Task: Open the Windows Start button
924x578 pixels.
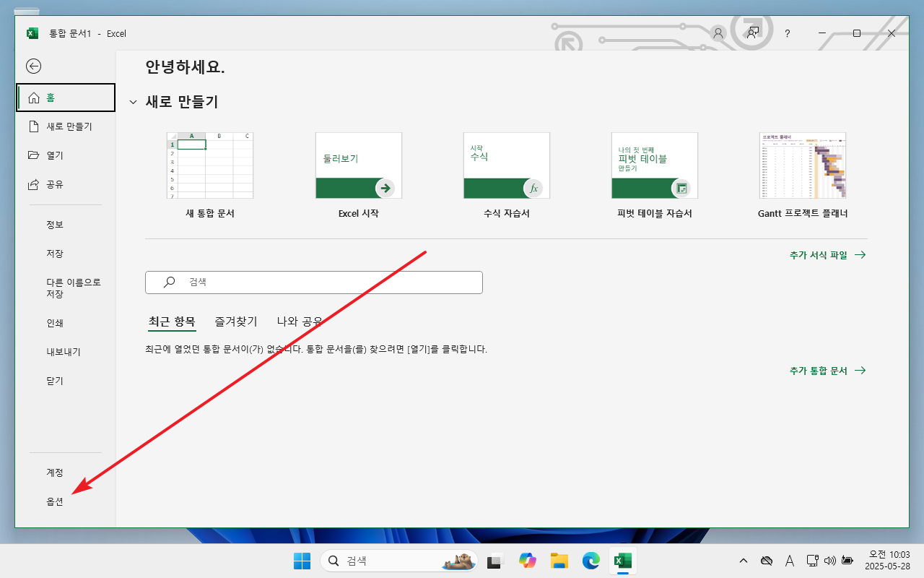Action: (302, 561)
